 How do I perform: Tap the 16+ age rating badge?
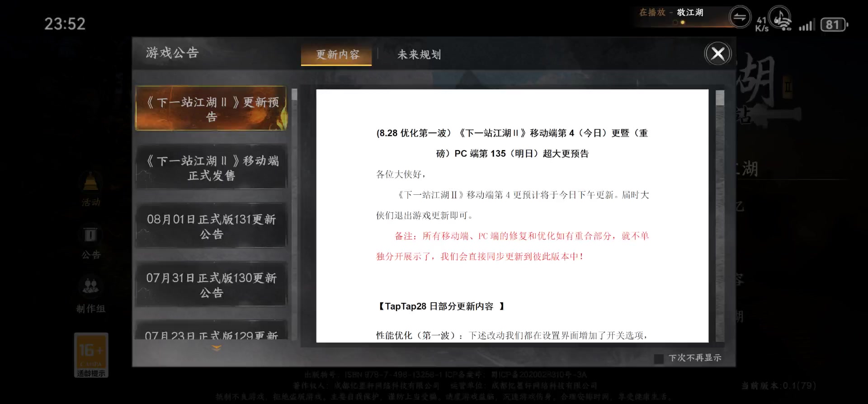tap(91, 355)
